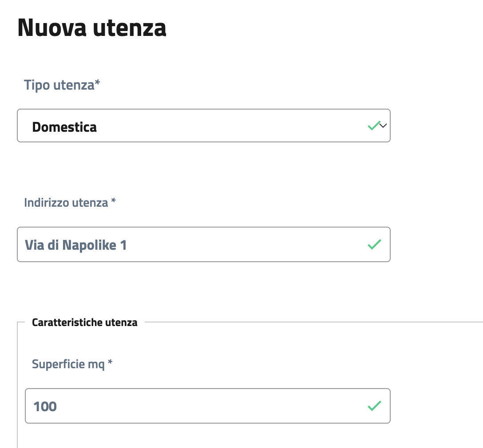The image size is (483, 448).
Task: Click the 'Superficie mq *' label
Action: pyautogui.click(x=72, y=364)
